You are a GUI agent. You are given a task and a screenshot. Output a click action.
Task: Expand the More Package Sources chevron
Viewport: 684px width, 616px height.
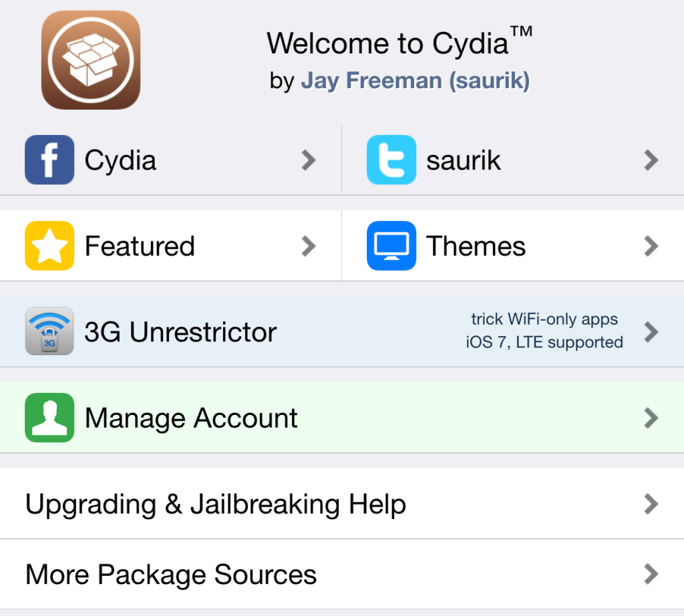(x=650, y=573)
